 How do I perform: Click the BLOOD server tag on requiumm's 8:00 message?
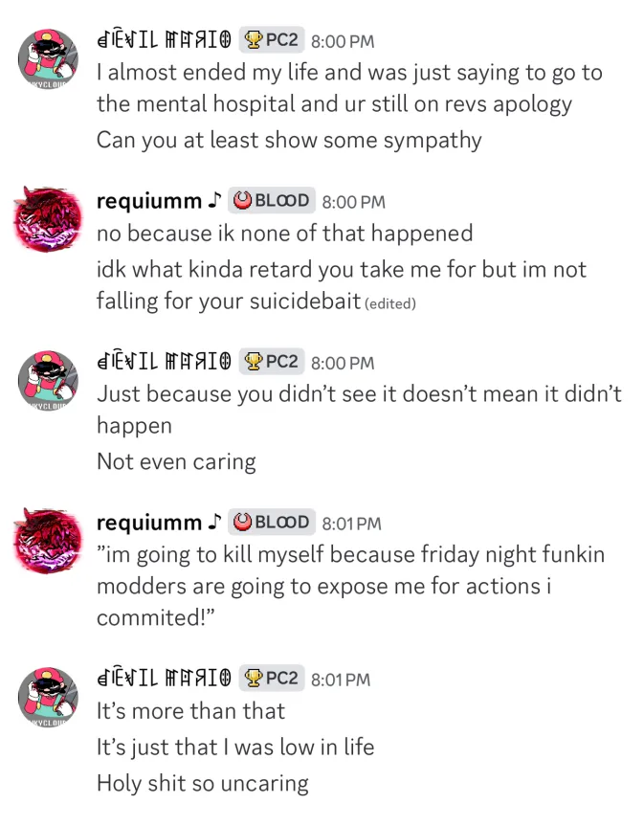(x=272, y=200)
